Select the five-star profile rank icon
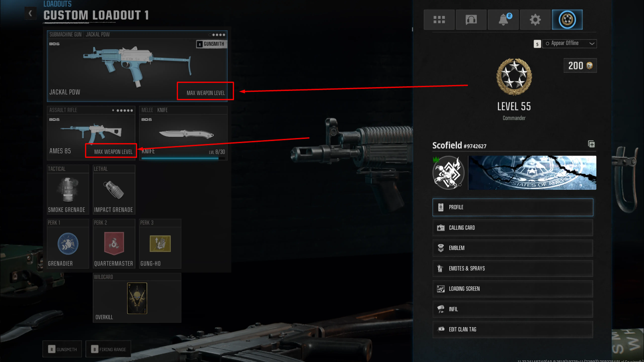Screen dimensions: 644x362 567,19
